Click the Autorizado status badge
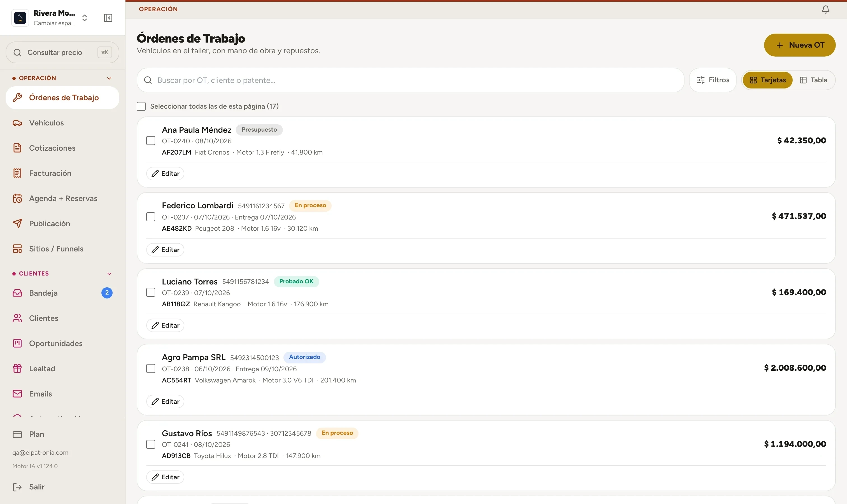This screenshot has height=504, width=847. 304,357
